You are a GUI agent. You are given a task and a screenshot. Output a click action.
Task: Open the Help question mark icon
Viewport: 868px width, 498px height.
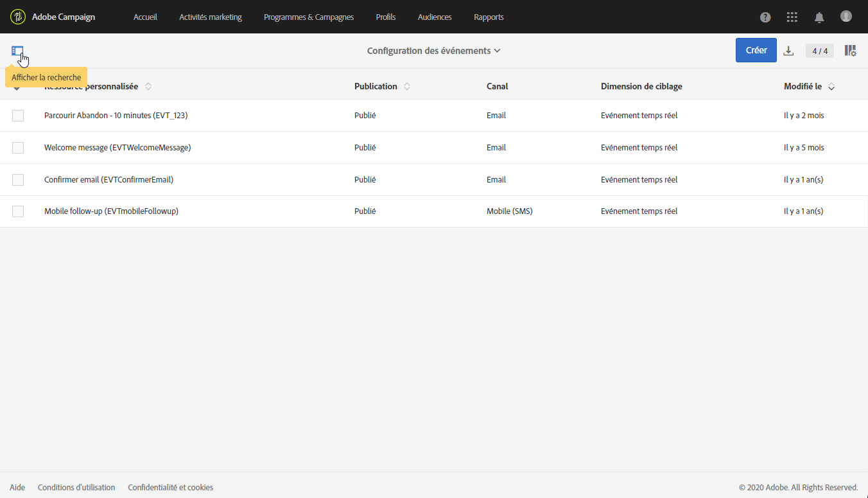click(x=765, y=17)
